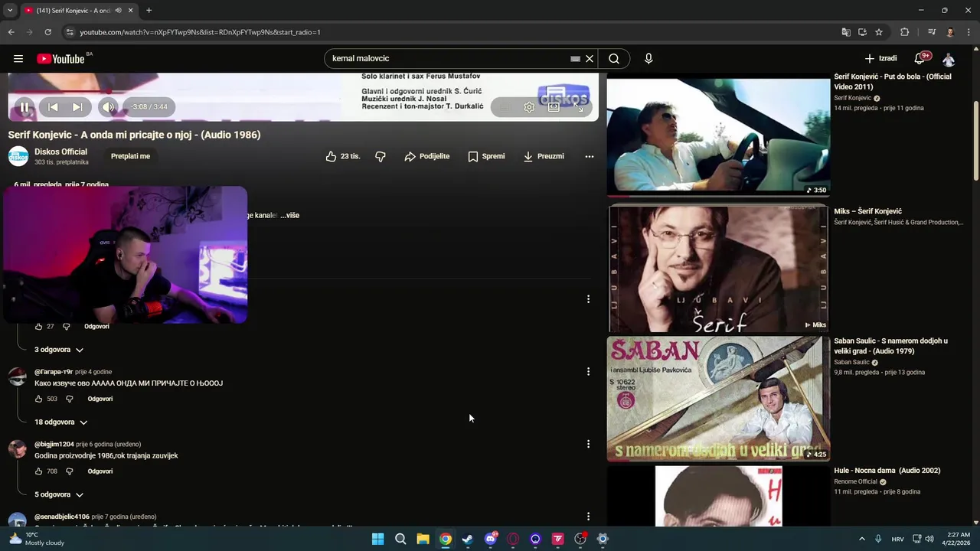Dislike the @bigjim1204 comment
This screenshot has width=980, height=551.
70,472
